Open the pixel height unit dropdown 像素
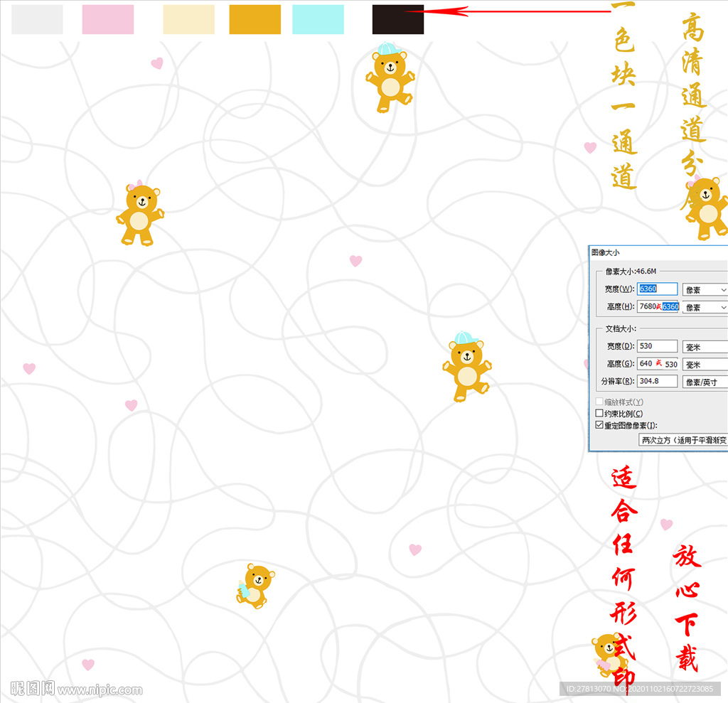Screen dimensions: 728x703 click(705, 307)
